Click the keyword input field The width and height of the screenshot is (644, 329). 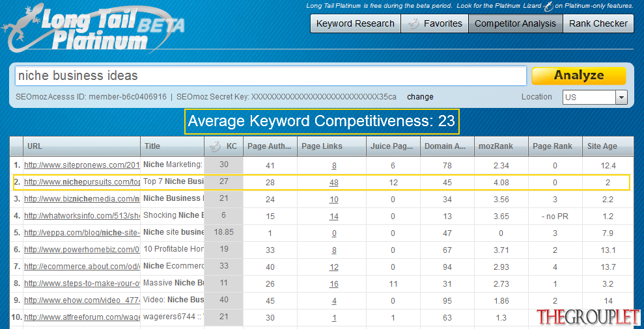pos(270,75)
